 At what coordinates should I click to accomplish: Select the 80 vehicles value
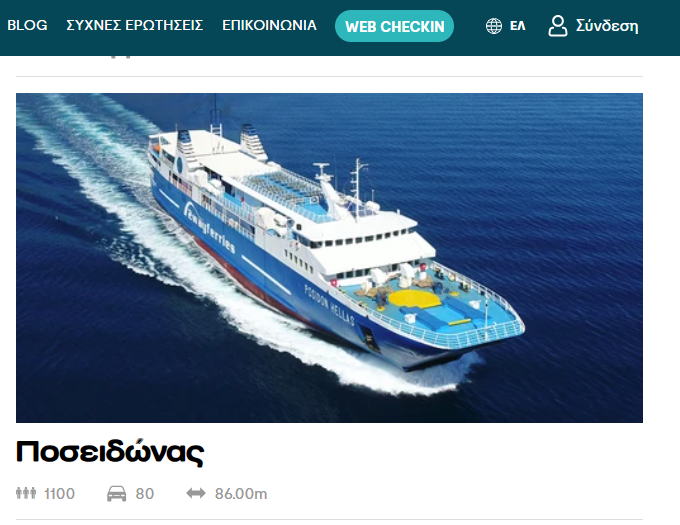click(145, 494)
